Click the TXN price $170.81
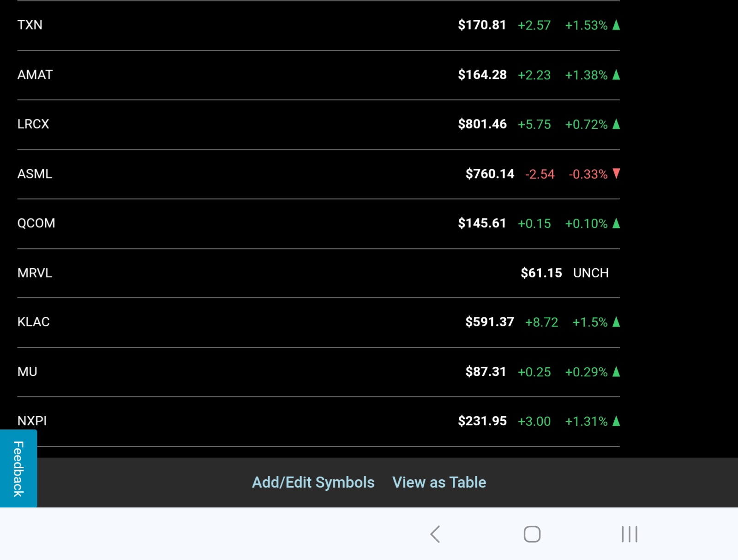 (482, 25)
